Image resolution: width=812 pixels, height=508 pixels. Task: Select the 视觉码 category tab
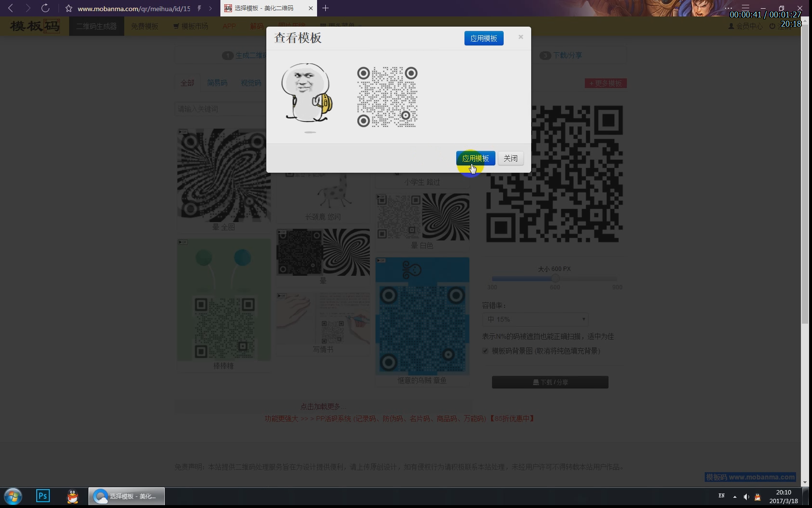(251, 83)
